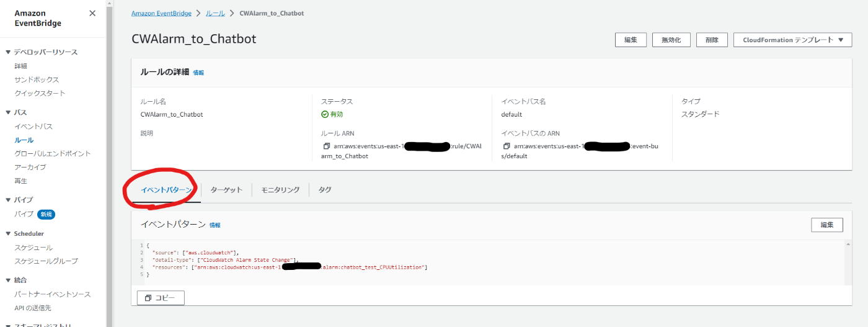
Task: Open サンドボックス in the sidebar
Action: click(37, 79)
